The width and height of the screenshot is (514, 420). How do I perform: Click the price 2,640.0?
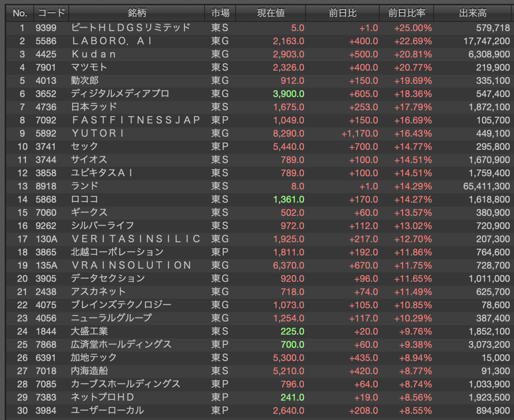point(288,411)
